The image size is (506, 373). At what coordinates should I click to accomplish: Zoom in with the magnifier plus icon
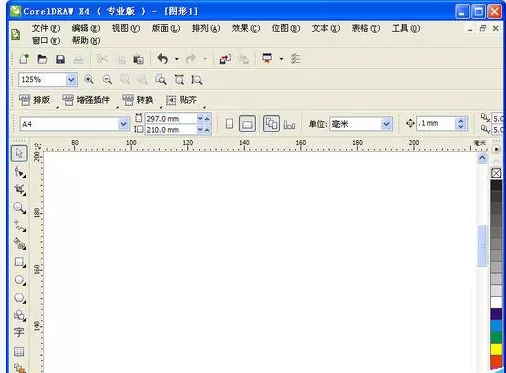(89, 79)
